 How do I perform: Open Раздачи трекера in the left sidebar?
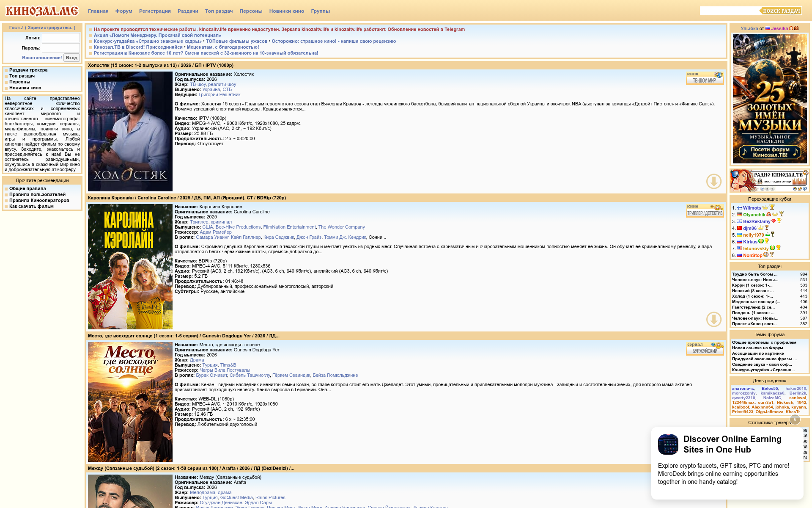coord(28,70)
